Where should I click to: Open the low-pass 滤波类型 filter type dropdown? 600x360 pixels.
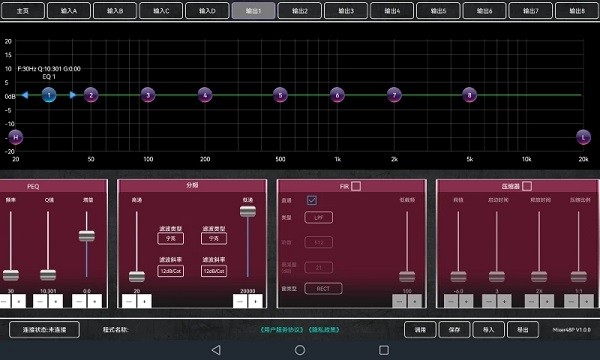pos(214,238)
